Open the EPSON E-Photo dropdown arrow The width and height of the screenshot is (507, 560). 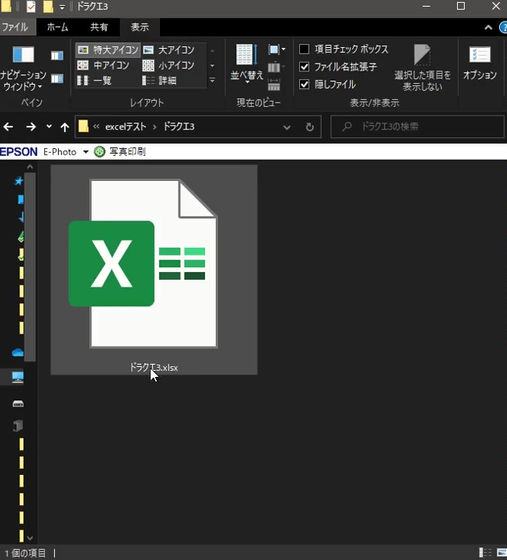86,152
